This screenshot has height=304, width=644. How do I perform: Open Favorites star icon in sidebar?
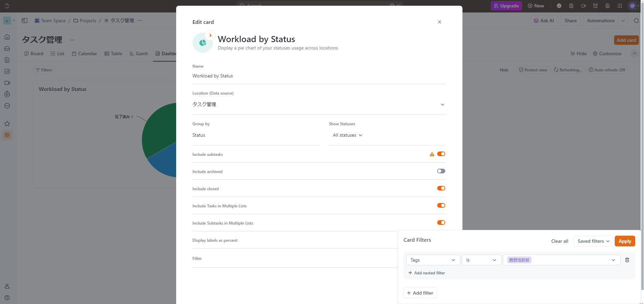click(x=7, y=124)
